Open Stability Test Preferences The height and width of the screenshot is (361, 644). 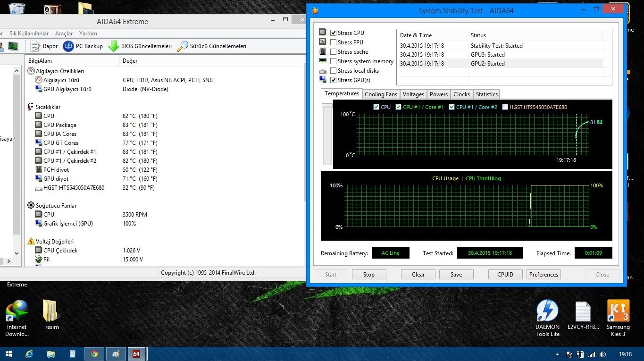coord(544,275)
